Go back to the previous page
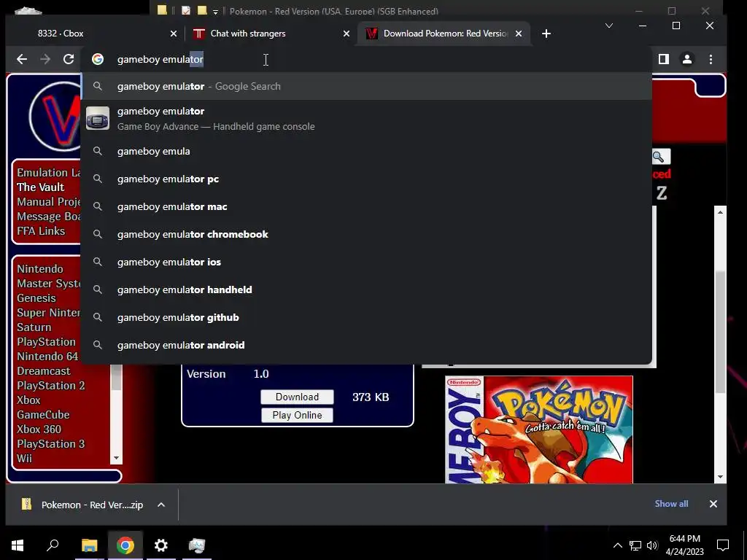Screen dimensions: 747x560 point(22,59)
